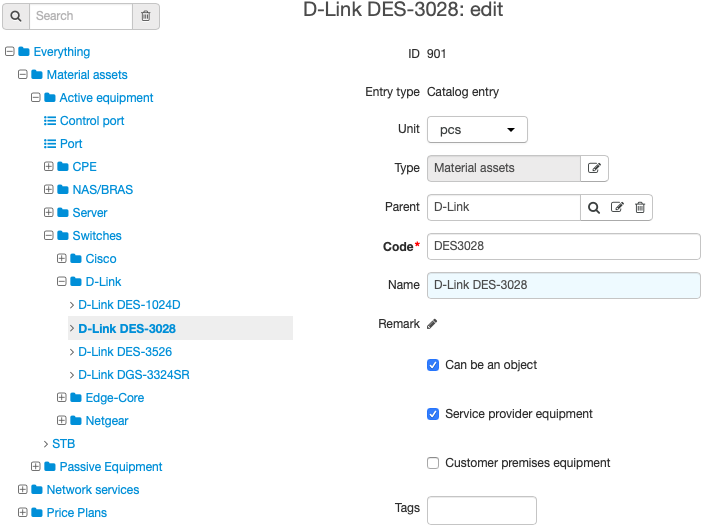Click the search magnifier icon in tree panel
The height and width of the screenshot is (527, 702).
pyautogui.click(x=16, y=16)
